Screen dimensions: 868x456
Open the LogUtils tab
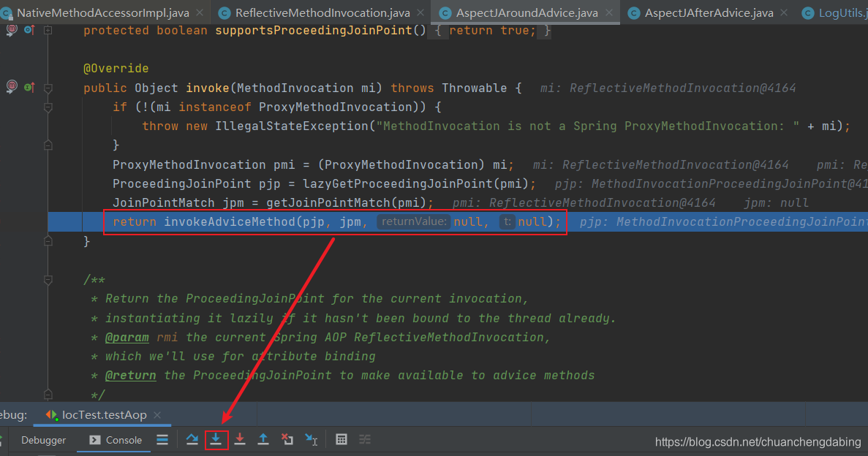point(835,12)
